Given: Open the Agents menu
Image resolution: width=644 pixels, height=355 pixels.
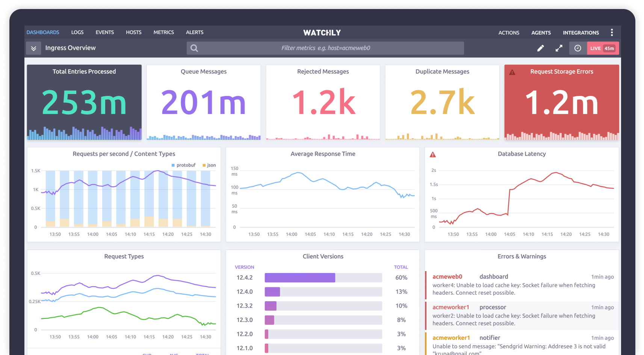Looking at the screenshot, I should tap(541, 33).
